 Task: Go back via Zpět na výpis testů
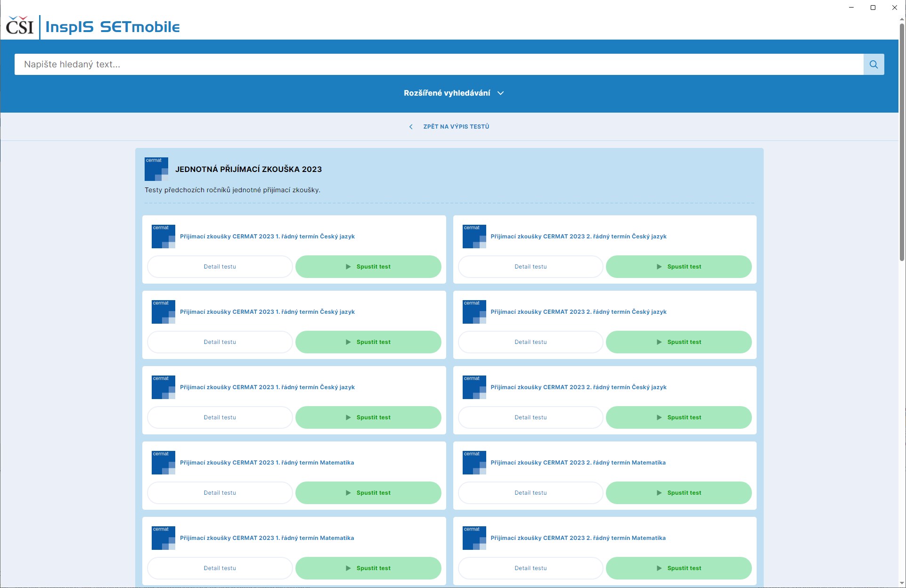point(456,127)
